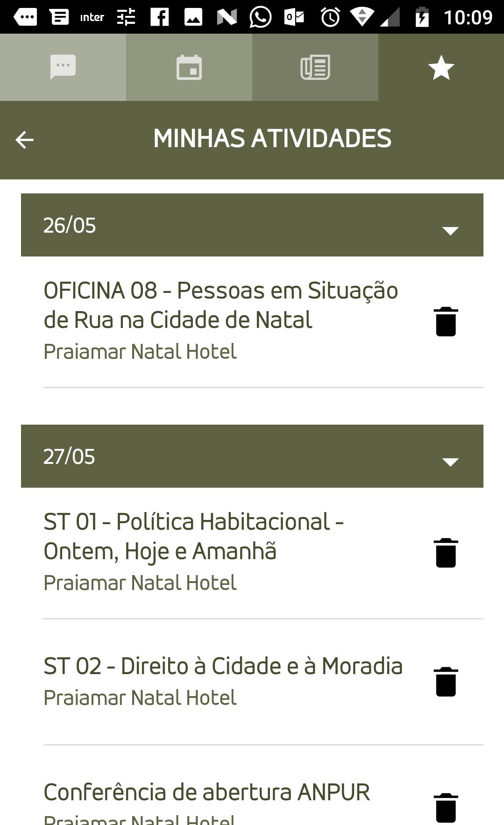Screen dimensions: 504x825
Task: Trash the Conferência de abertura ANPUR item
Action: click(x=446, y=807)
